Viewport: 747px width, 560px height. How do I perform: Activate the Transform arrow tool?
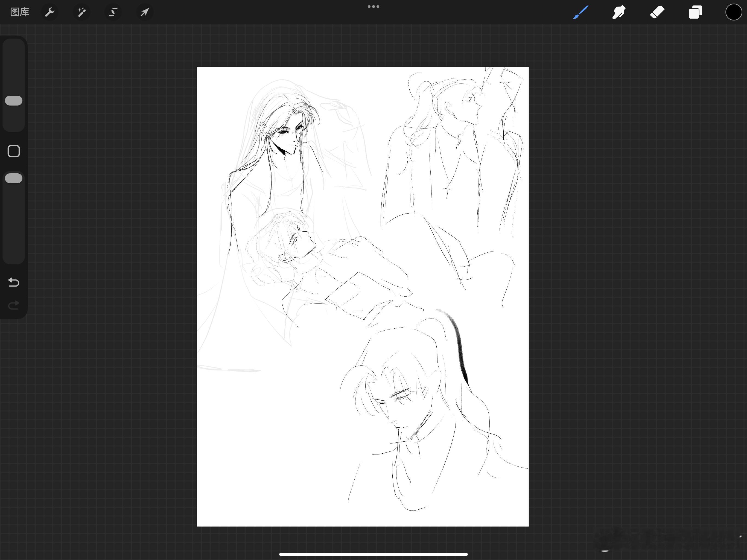[145, 12]
